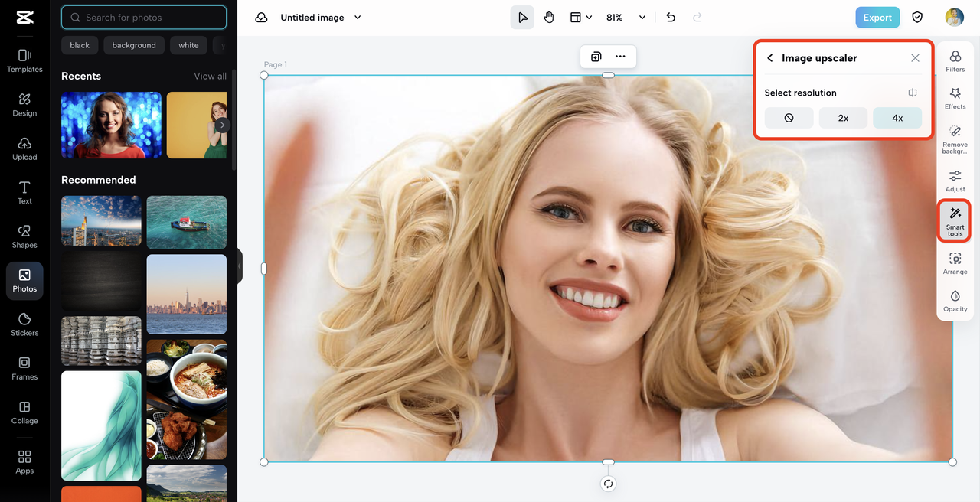Open the Templates panel

(24, 61)
